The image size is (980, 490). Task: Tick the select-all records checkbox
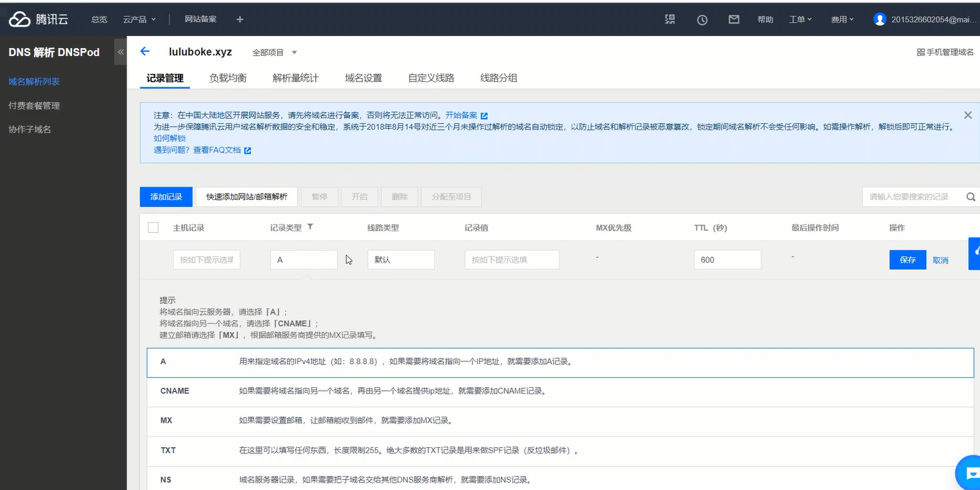[x=153, y=227]
